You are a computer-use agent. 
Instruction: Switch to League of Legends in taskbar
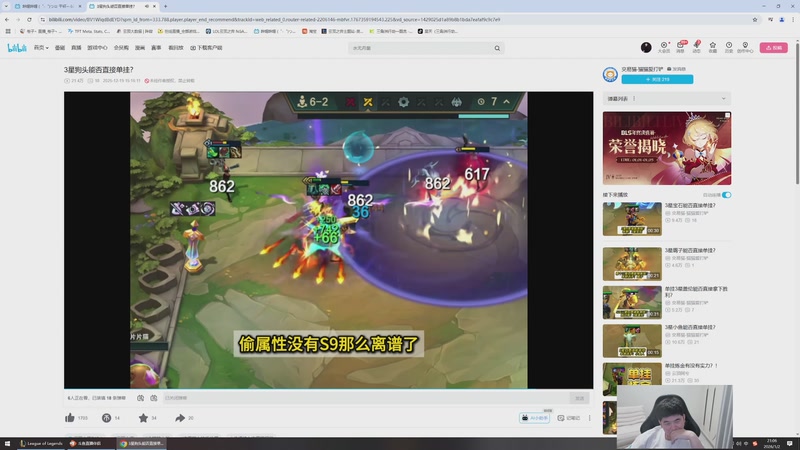click(x=41, y=443)
